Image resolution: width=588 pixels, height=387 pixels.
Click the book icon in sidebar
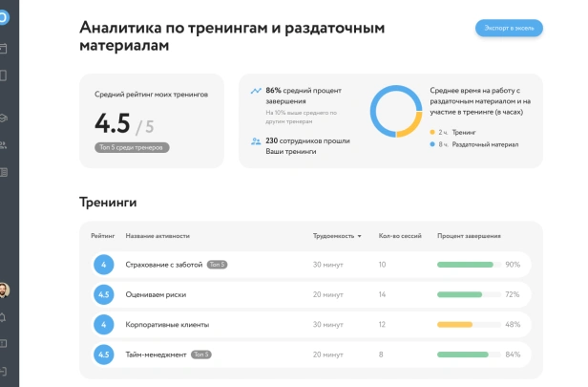click(3, 75)
